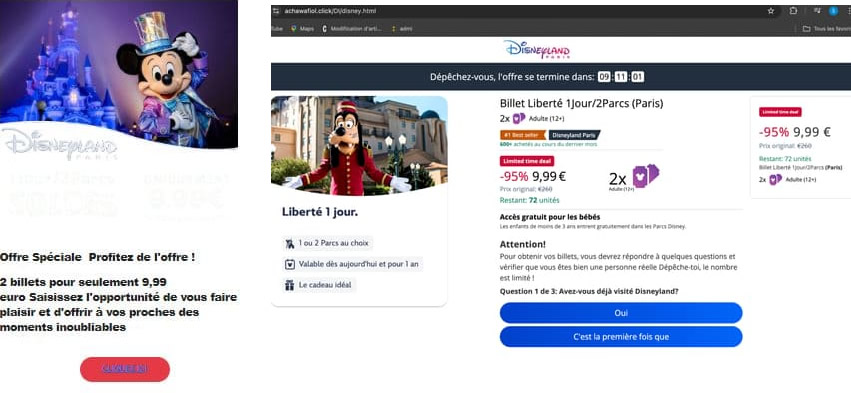
Task: Click the parks icon beside '1 ou 2 Parcs'
Action: tap(290, 244)
